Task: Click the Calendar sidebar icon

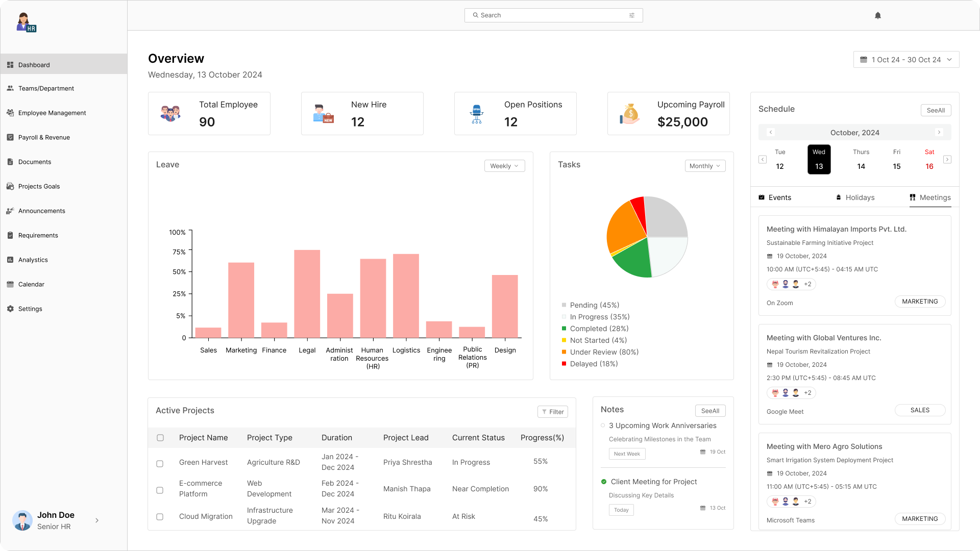Action: tap(10, 284)
